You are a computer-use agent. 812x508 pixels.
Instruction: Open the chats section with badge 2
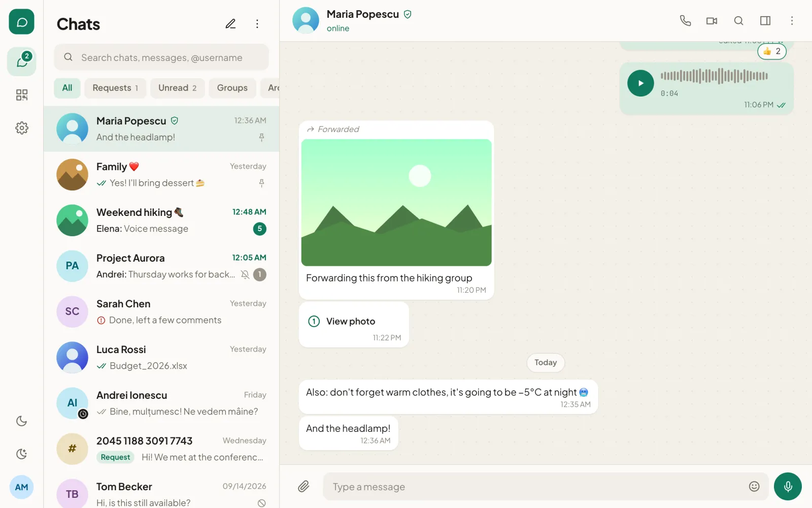tap(21, 62)
